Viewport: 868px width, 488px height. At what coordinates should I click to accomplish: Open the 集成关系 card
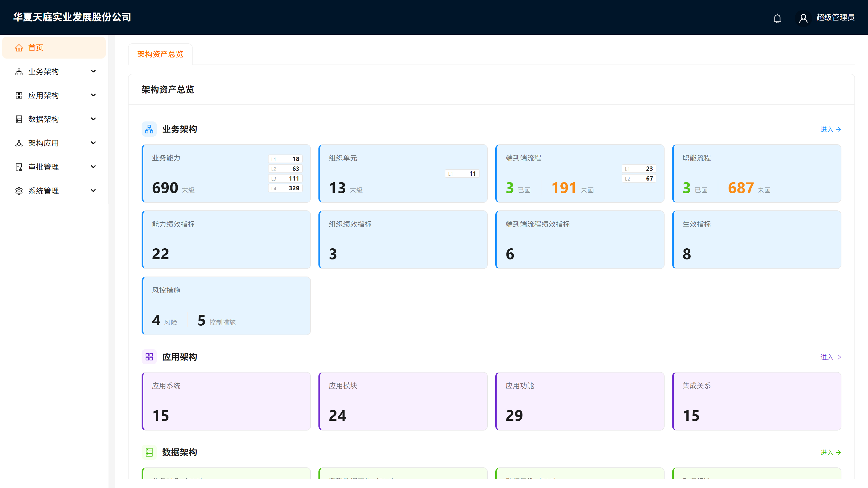pyautogui.click(x=757, y=401)
